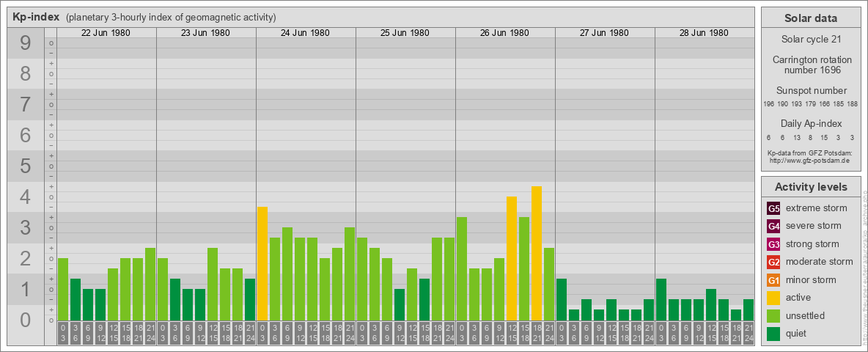Click the Kp-data from GFZ Potsdam text
The width and height of the screenshot is (868, 352).
(809, 153)
